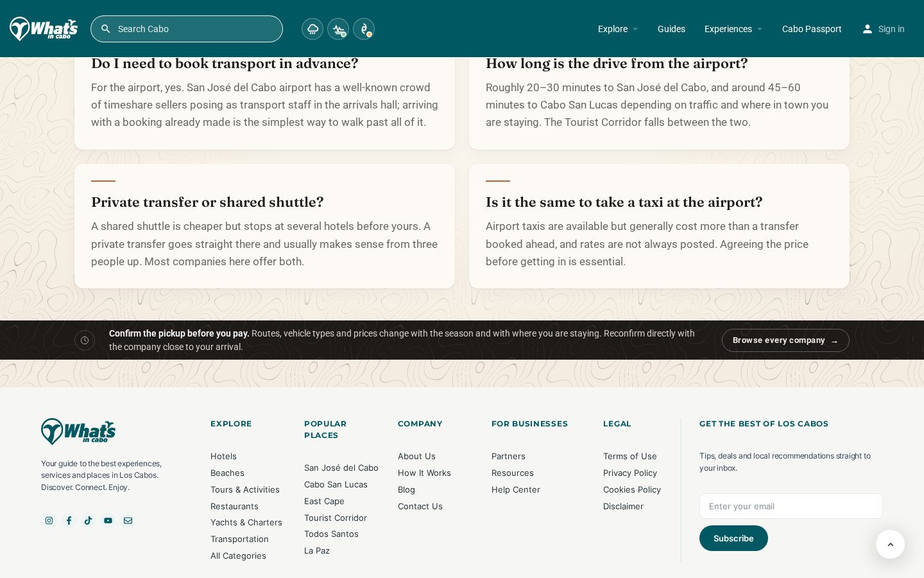Open the Terms of Use link
The height and width of the screenshot is (578, 924).
[630, 456]
